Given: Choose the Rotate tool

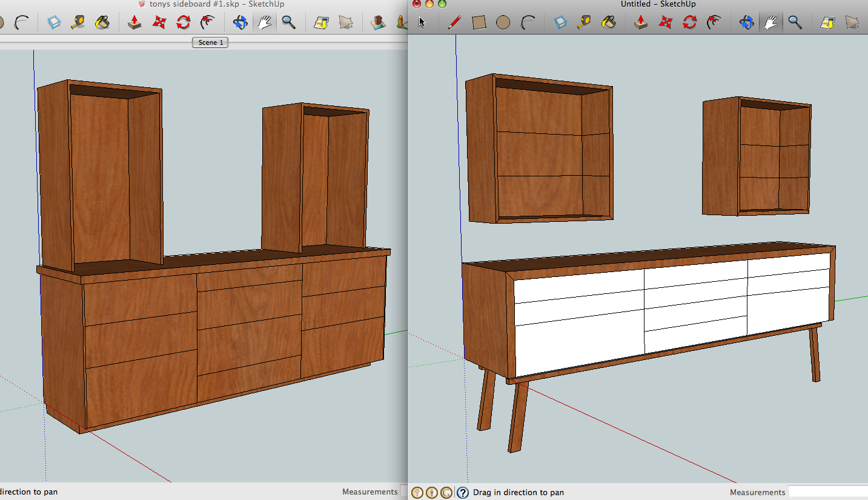Looking at the screenshot, I should coord(690,22).
